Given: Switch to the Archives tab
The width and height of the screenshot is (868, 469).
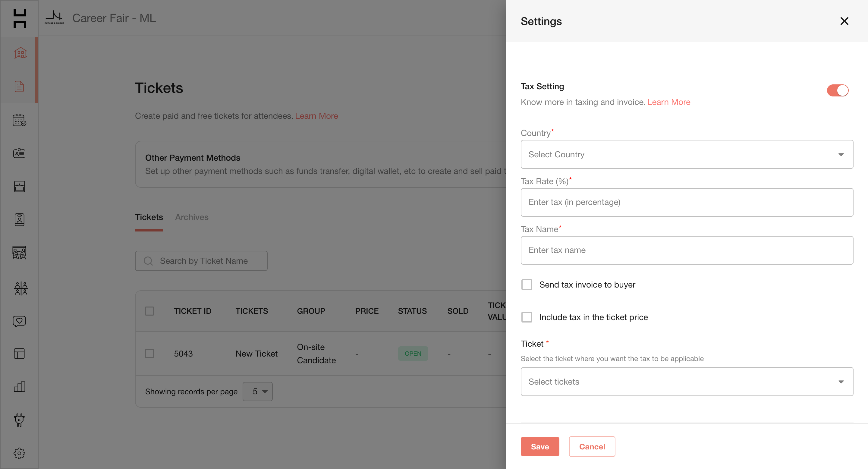Looking at the screenshot, I should [x=191, y=217].
